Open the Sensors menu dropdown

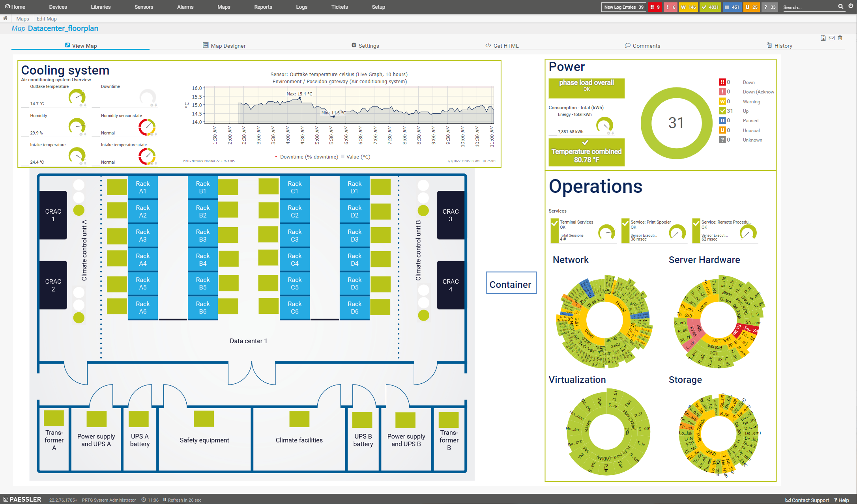pyautogui.click(x=144, y=7)
